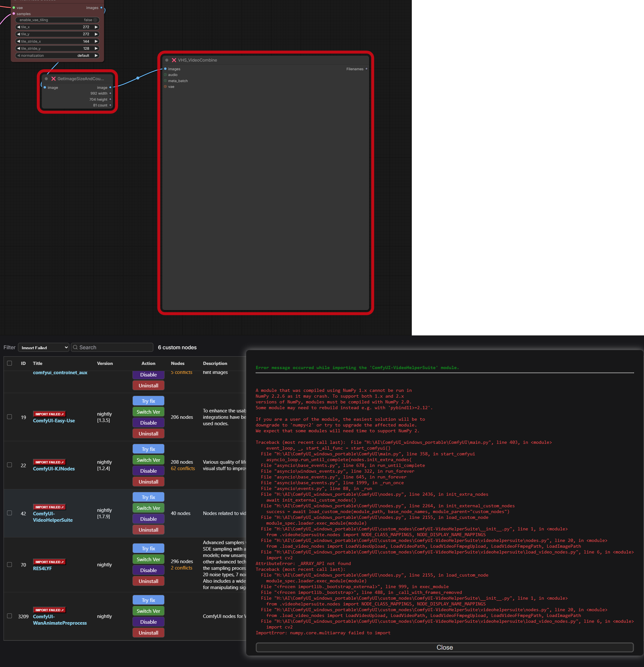Open the Import Failed filter dropdown

(44, 348)
